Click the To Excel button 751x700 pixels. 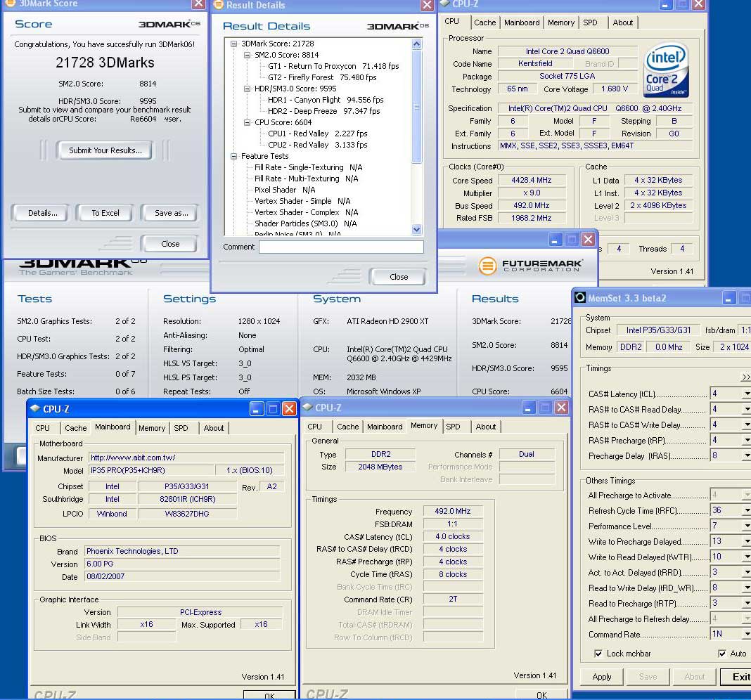tap(105, 213)
